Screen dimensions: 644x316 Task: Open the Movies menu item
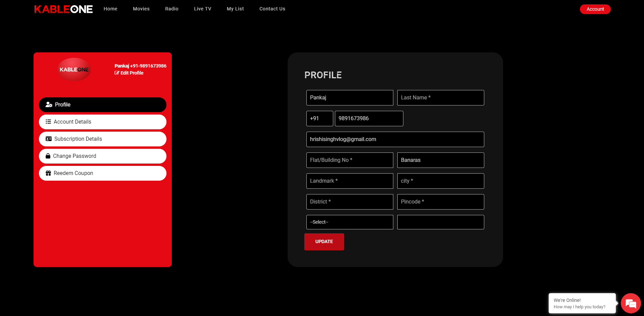141,9
